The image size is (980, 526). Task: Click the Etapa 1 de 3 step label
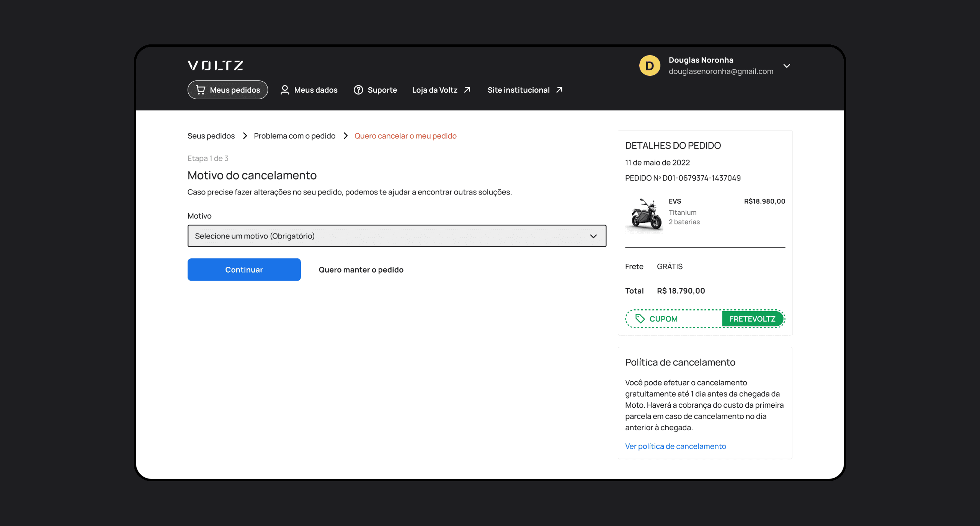pyautogui.click(x=208, y=158)
